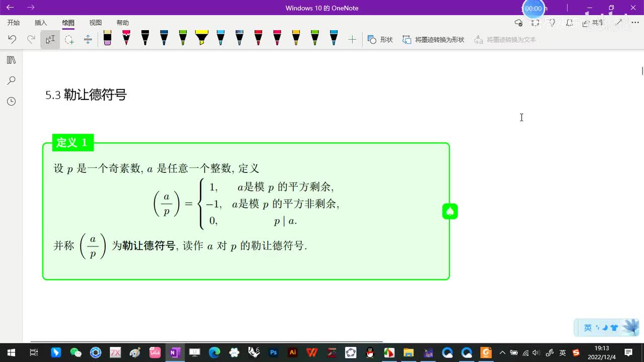Screen dimensions: 644x362
Task: Choose the insert or remove space tool
Action: pos(88,39)
